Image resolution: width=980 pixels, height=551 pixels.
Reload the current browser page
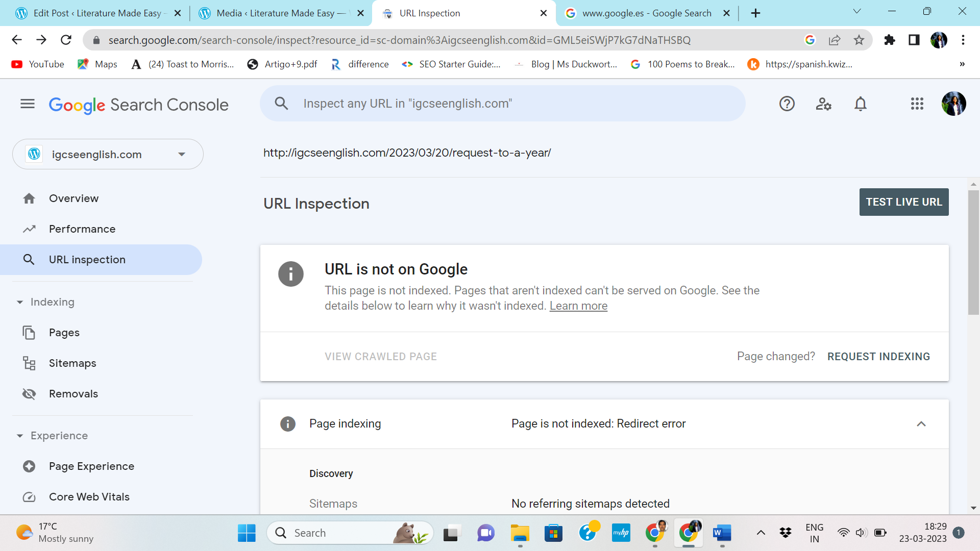click(66, 40)
